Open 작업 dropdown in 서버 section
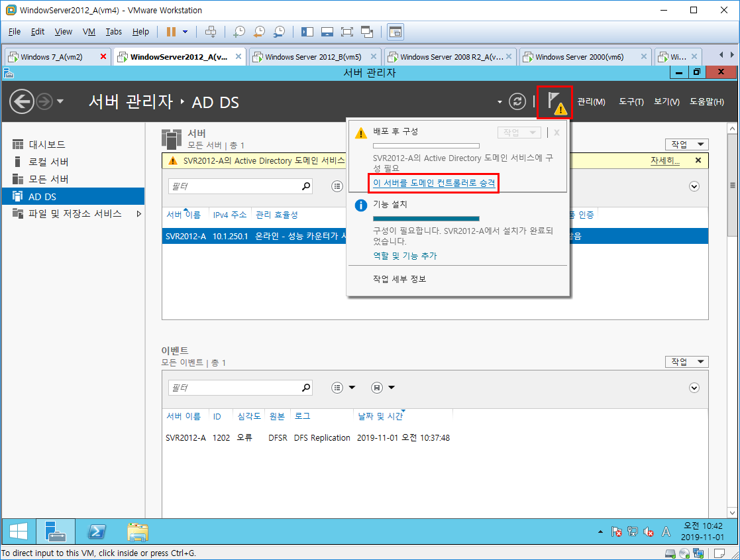 [687, 144]
